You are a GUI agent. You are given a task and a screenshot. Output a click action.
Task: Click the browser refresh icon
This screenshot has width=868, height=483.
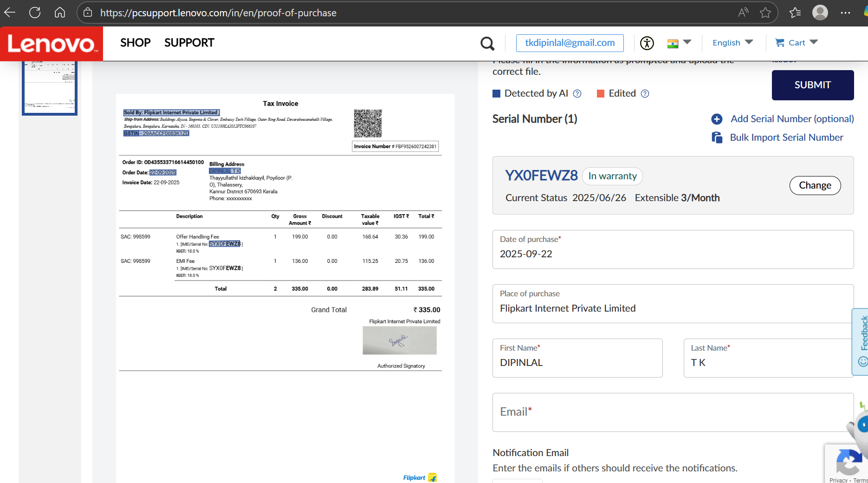pos(35,13)
